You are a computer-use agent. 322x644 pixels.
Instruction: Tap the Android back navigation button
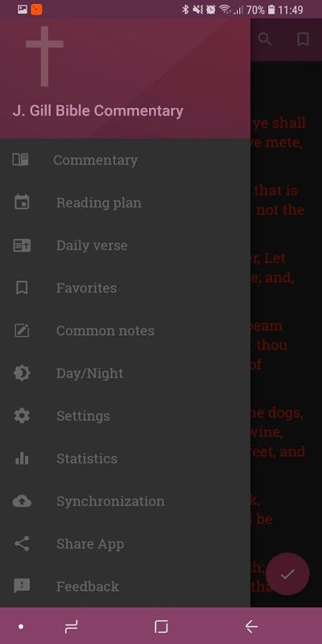[251, 626]
